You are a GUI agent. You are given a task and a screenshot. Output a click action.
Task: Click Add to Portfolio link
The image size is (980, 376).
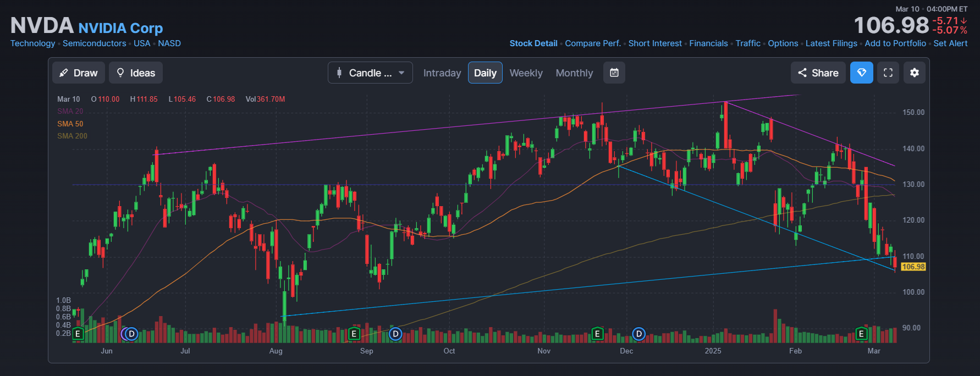click(x=895, y=43)
